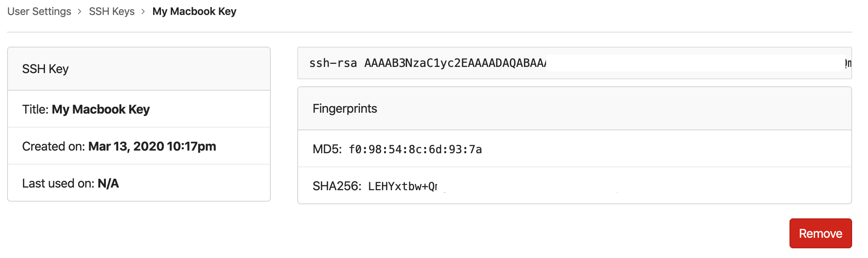Click the MD5 label

click(x=327, y=149)
